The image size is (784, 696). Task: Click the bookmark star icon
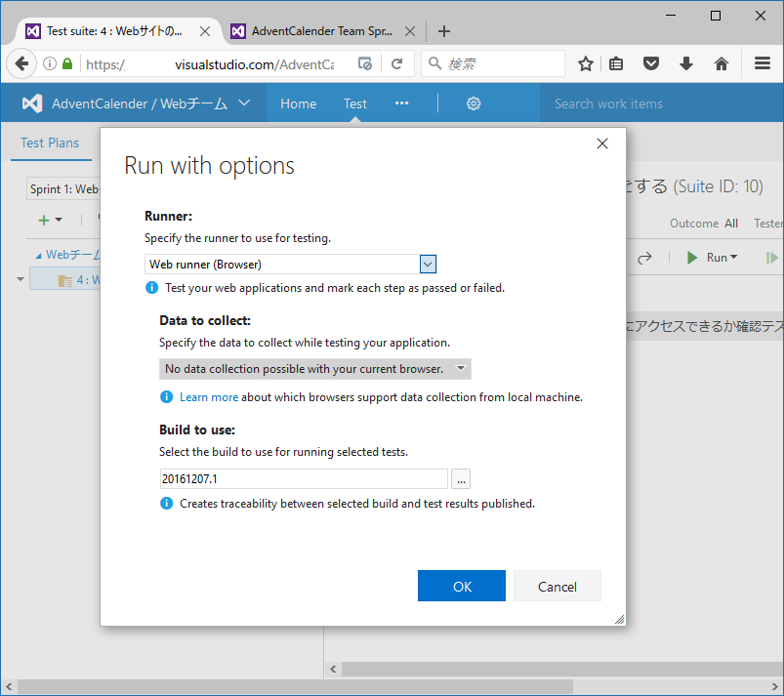click(x=586, y=63)
